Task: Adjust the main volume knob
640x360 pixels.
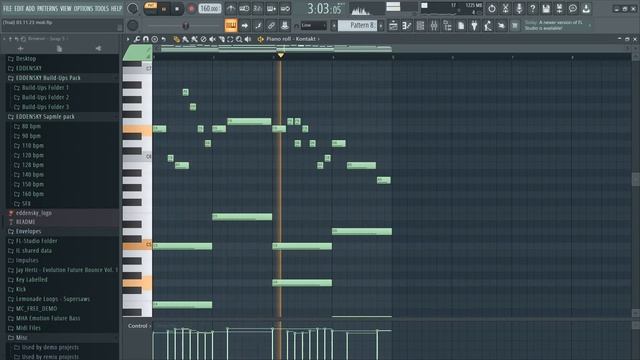Action: coord(133,9)
